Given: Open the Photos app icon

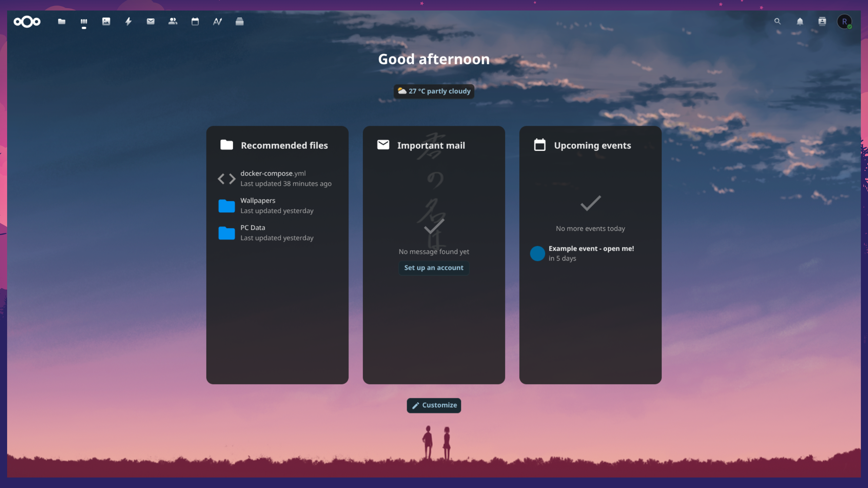Looking at the screenshot, I should pyautogui.click(x=106, y=22).
